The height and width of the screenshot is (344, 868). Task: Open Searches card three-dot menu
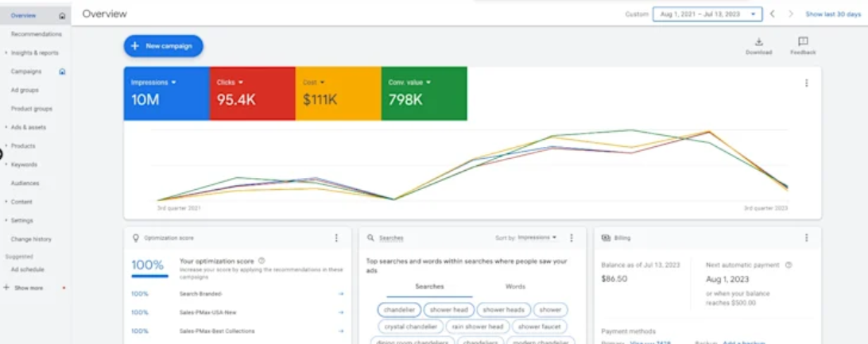coord(572,238)
